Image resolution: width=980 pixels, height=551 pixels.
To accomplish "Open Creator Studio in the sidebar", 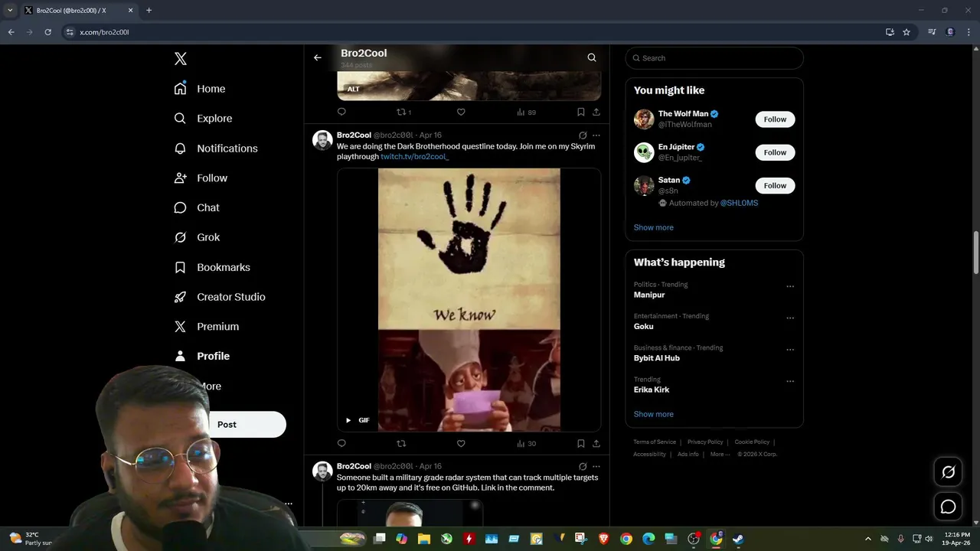I will [x=220, y=297].
